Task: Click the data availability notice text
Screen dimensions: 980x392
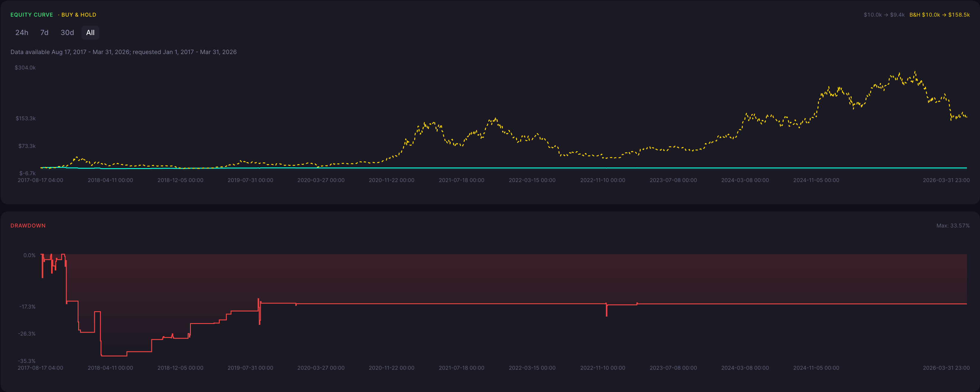Action: click(x=123, y=52)
